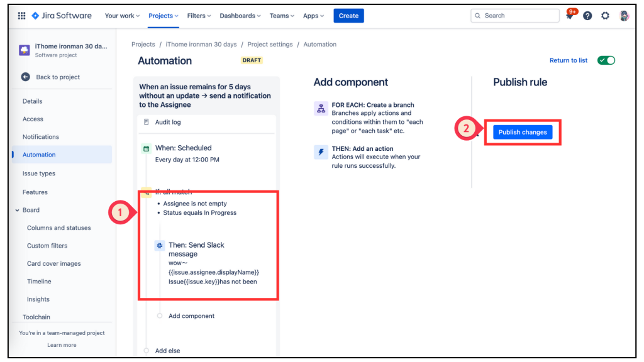The width and height of the screenshot is (644, 362).
Task: Click the iThome ironman project avatar icon
Action: pos(25,50)
